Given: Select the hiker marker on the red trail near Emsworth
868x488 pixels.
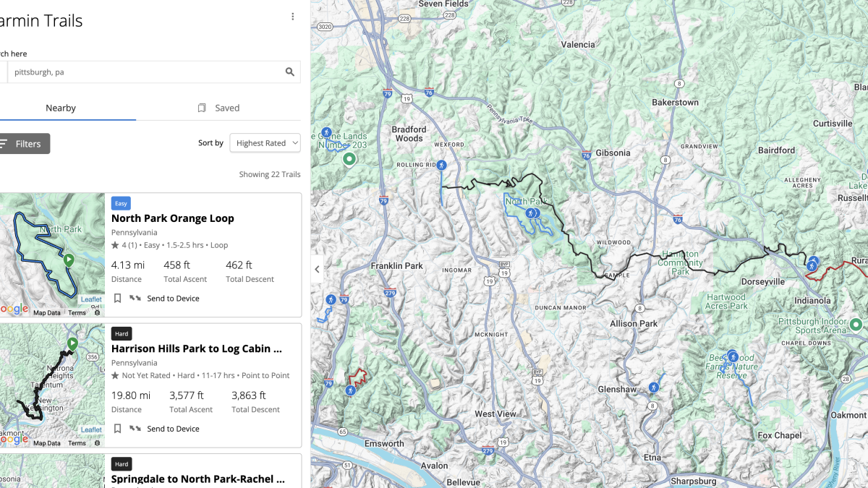Looking at the screenshot, I should (350, 390).
